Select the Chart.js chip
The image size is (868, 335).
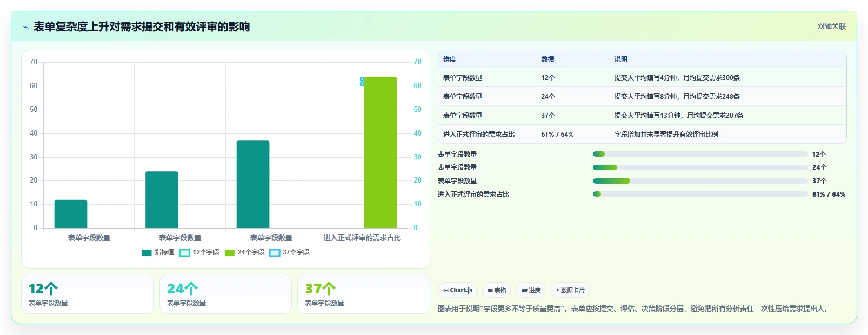coord(458,290)
